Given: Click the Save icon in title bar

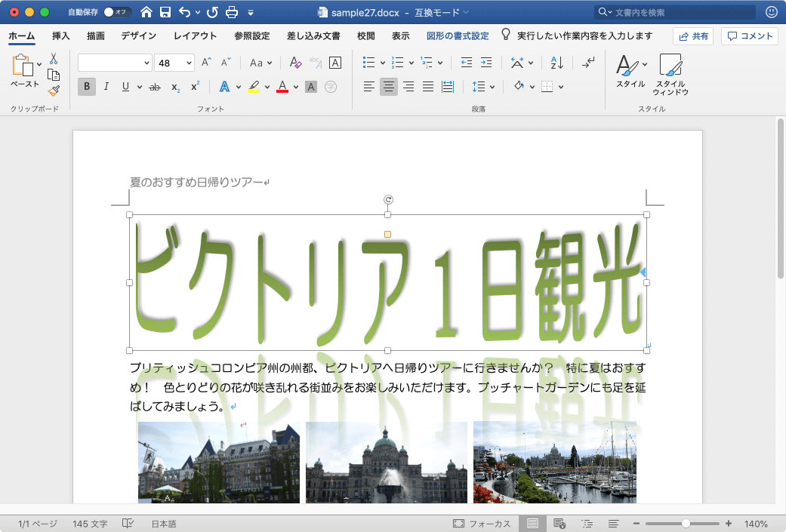Looking at the screenshot, I should [x=165, y=12].
